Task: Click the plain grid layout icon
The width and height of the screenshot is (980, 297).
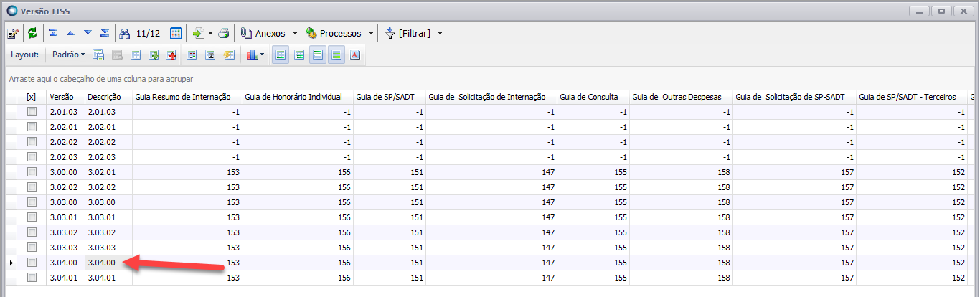Action: (136, 55)
